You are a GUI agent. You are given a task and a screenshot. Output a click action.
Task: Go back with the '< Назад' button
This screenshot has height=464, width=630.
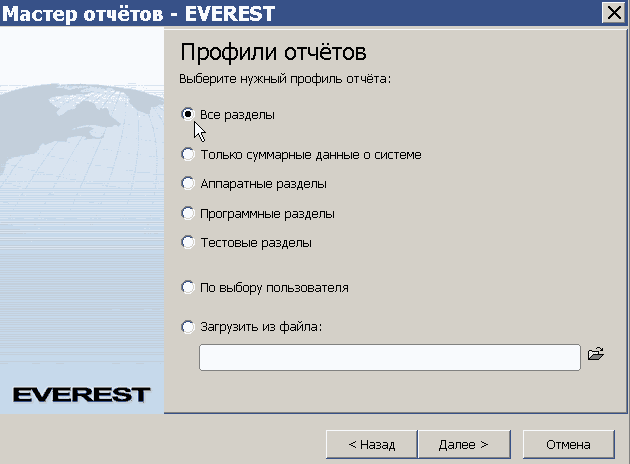point(372,445)
